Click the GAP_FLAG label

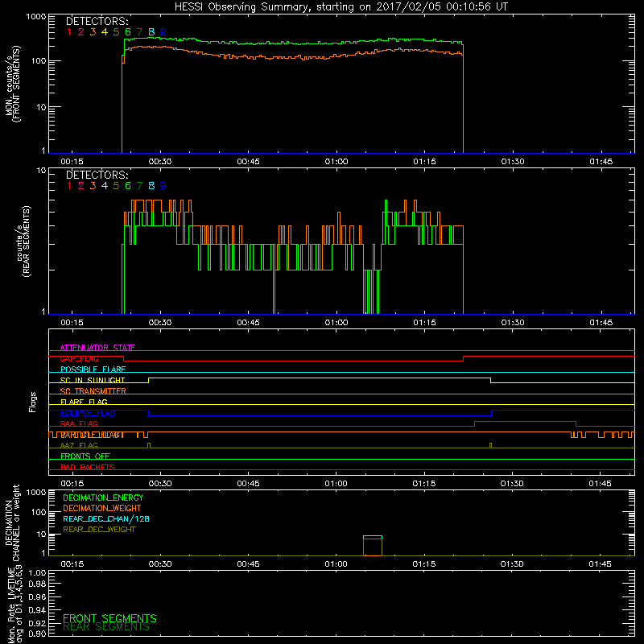(79, 358)
